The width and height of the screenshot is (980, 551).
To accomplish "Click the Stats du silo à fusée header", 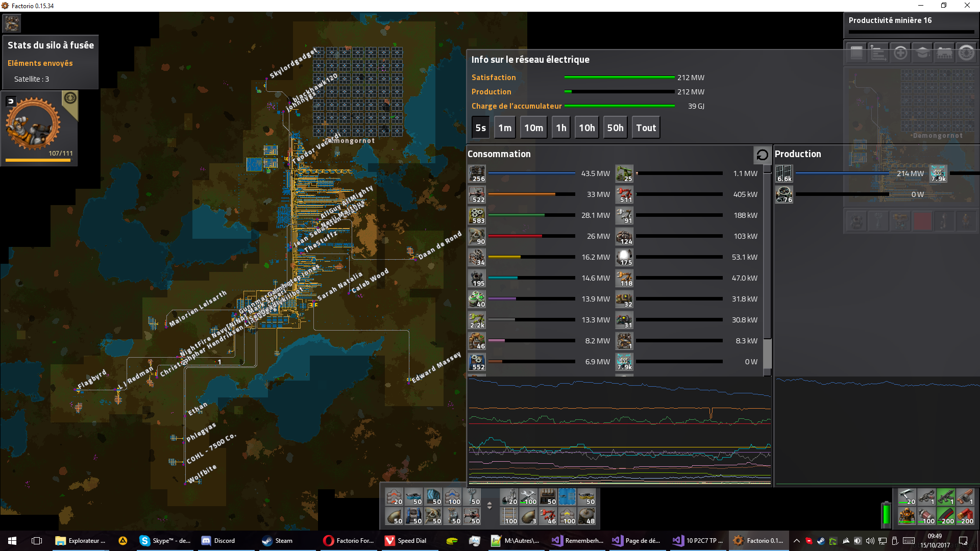I will [x=51, y=45].
